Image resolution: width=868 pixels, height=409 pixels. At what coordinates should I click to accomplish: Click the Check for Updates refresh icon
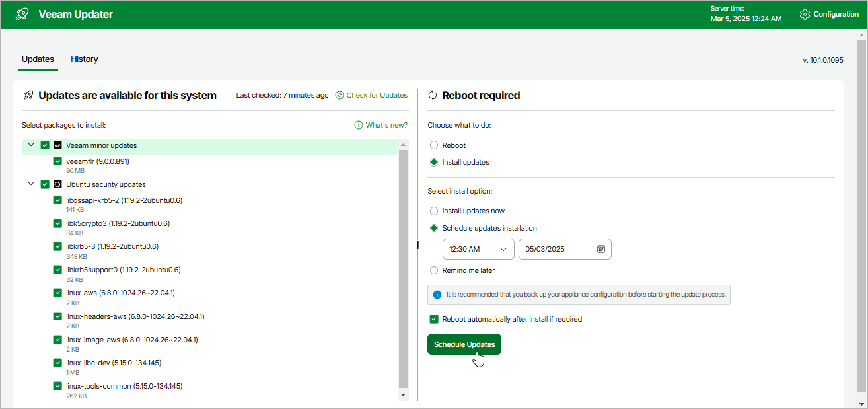(340, 95)
